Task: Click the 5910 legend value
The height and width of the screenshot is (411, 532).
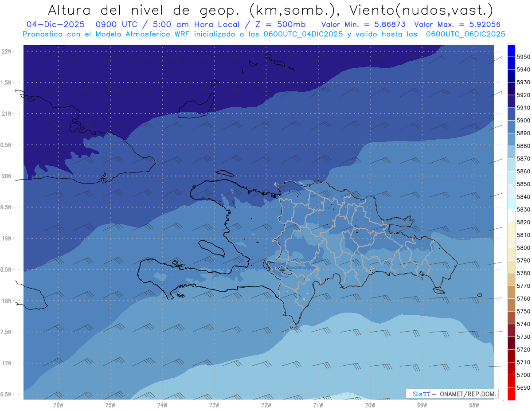Action: [524, 108]
